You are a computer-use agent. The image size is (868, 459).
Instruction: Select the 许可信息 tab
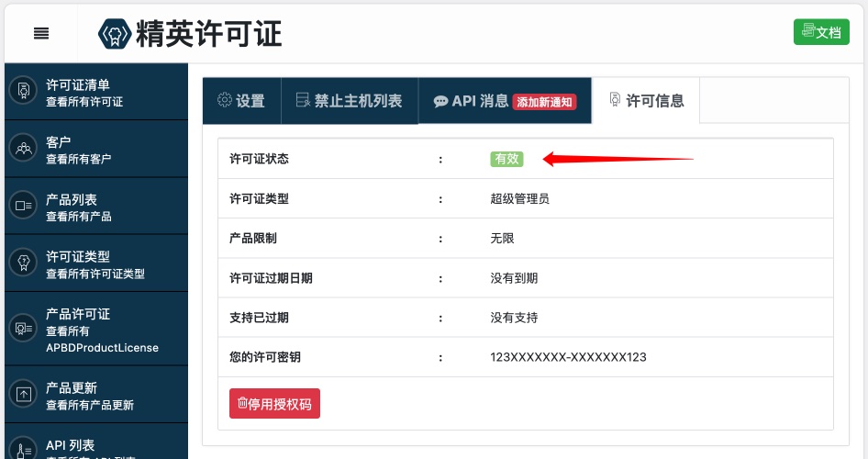646,100
